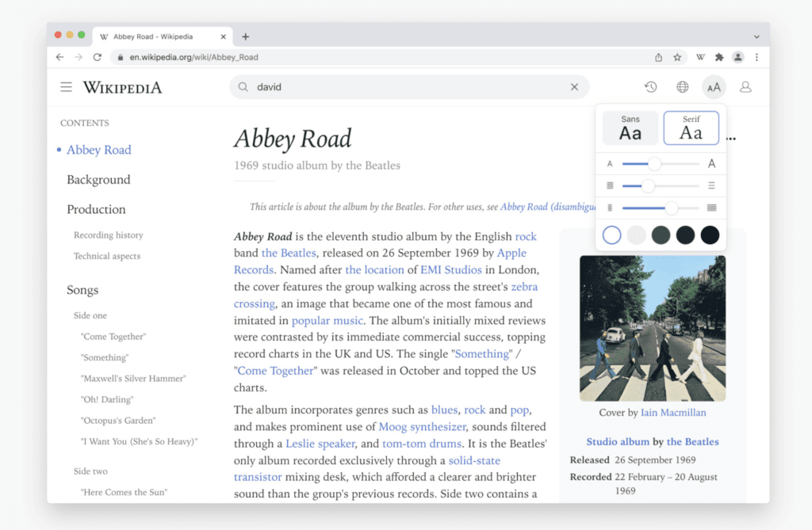This screenshot has width=812, height=530.
Task: Open the hamburger menu beside the Wikipedia logo
Action: 67,87
